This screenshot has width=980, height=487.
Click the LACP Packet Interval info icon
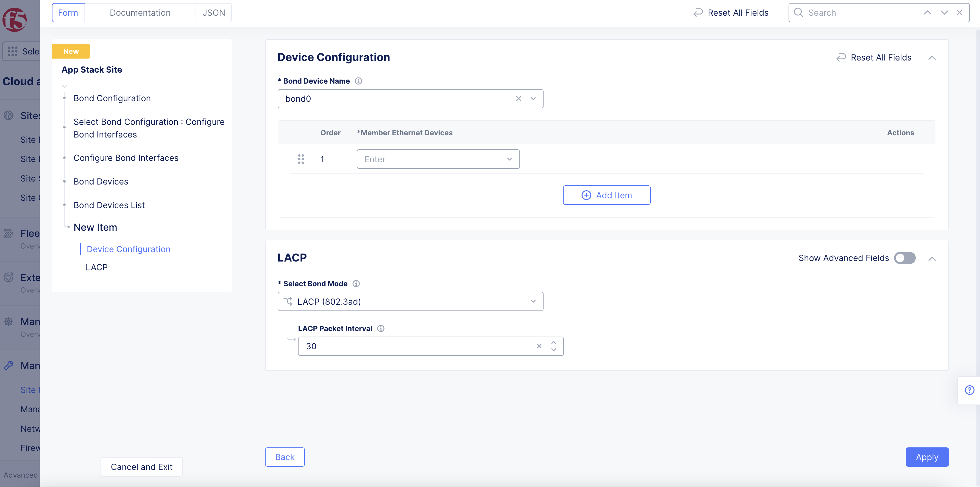pos(380,329)
